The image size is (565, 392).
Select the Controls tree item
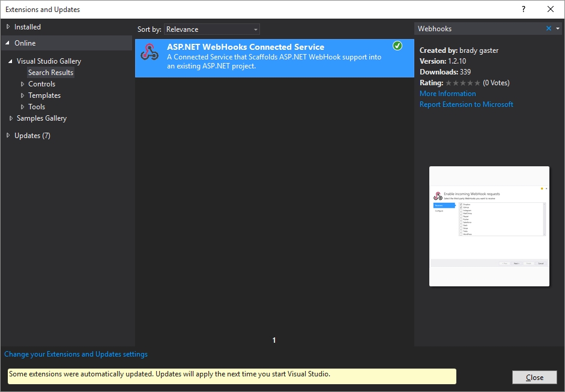click(42, 84)
